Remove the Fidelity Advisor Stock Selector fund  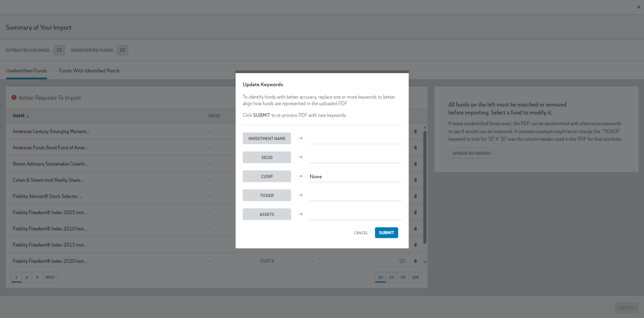[415, 196]
